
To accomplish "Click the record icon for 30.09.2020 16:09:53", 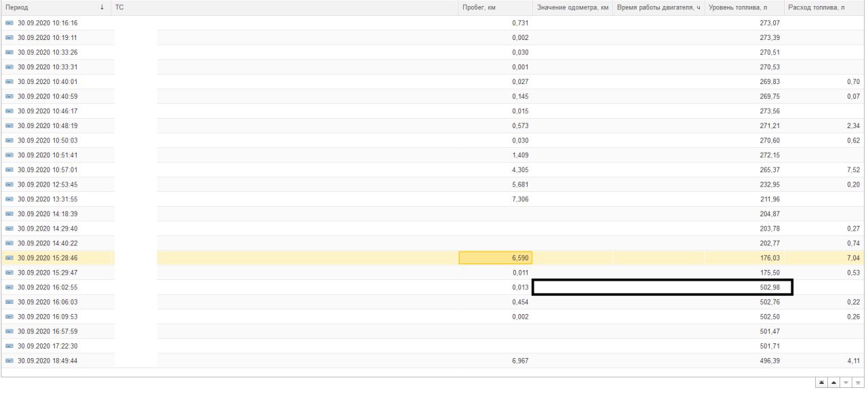I will [x=9, y=316].
